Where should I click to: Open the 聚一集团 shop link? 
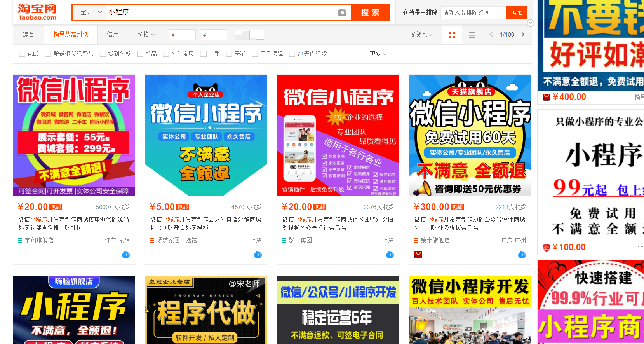pyautogui.click(x=300, y=241)
